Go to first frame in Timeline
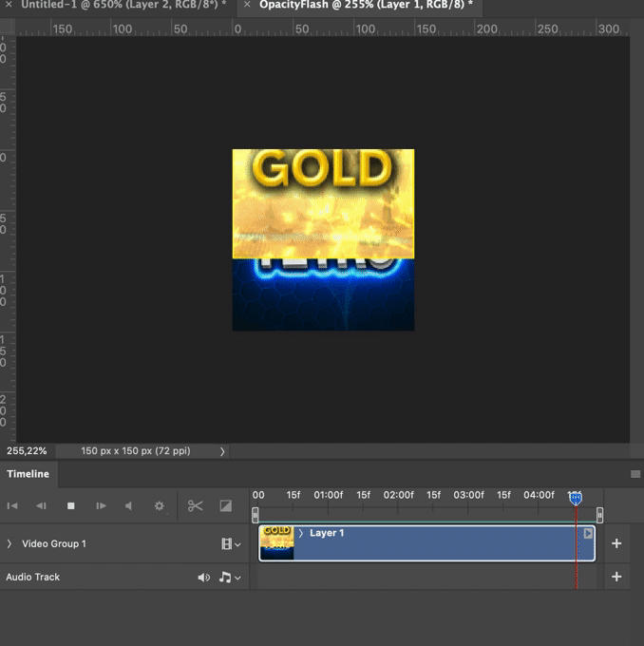 (x=12, y=505)
